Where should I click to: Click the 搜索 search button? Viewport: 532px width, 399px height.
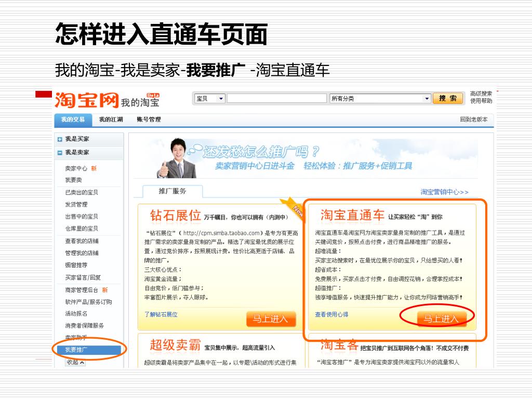[448, 98]
